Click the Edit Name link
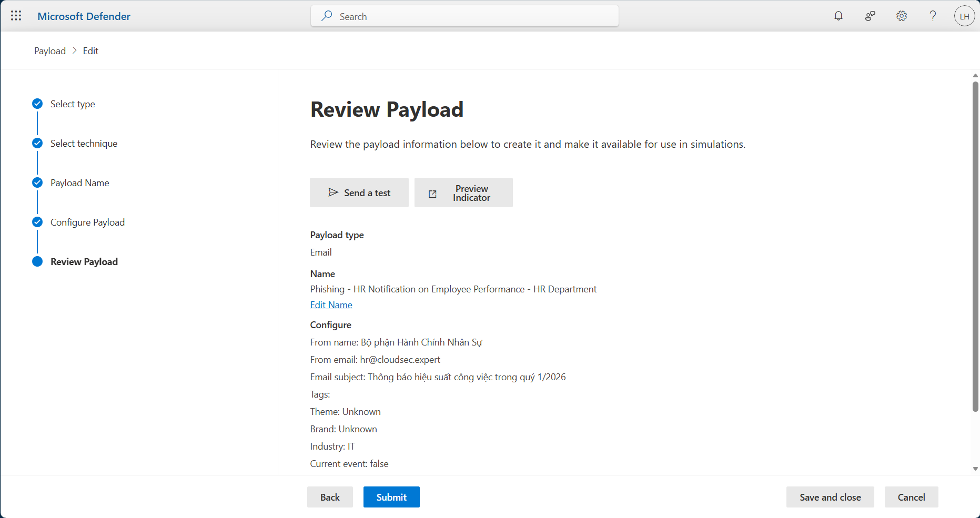980x518 pixels. coord(331,305)
